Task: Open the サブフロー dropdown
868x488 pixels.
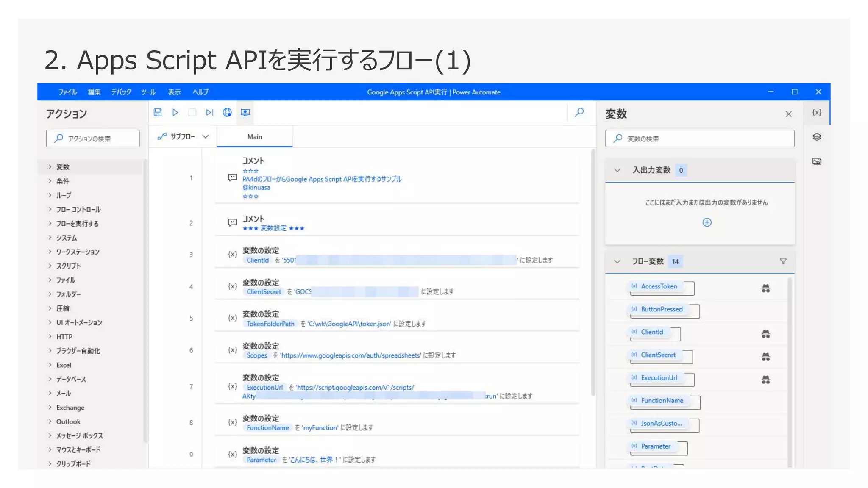Action: pos(183,136)
